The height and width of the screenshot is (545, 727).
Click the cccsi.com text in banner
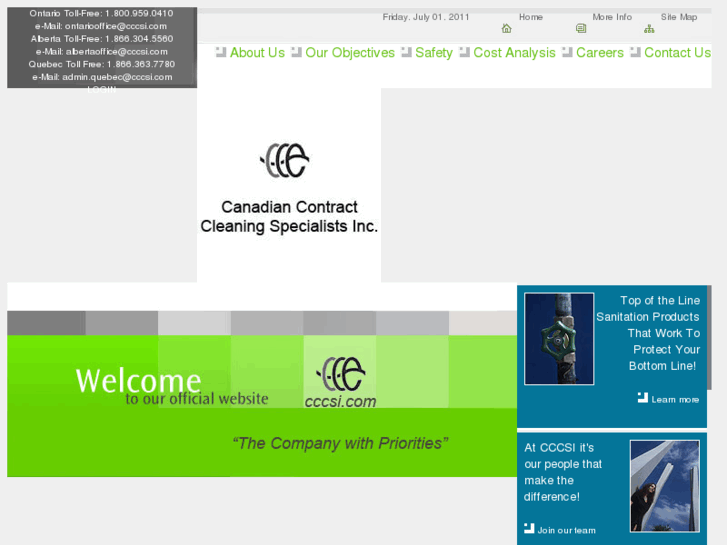(x=340, y=401)
